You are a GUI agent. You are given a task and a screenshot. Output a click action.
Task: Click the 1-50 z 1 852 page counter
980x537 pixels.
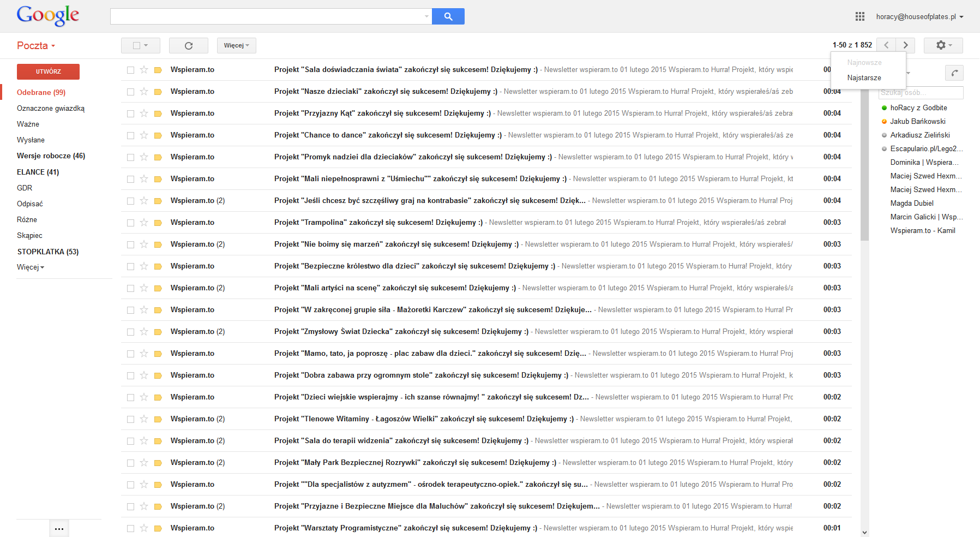[x=852, y=45]
